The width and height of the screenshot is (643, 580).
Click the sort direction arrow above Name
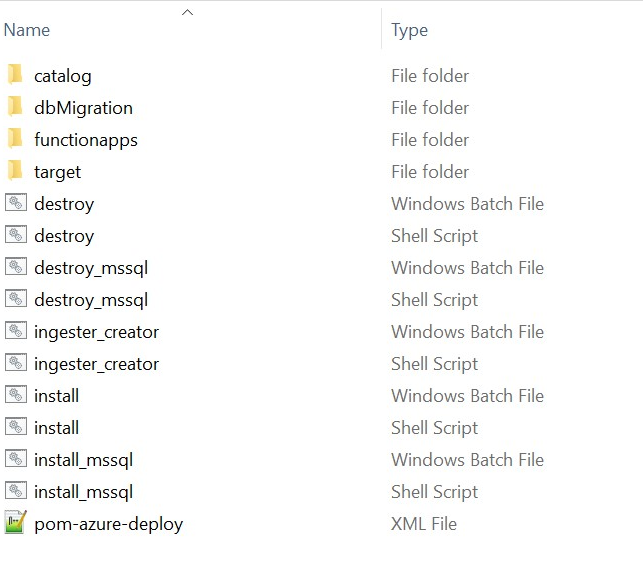tap(187, 12)
